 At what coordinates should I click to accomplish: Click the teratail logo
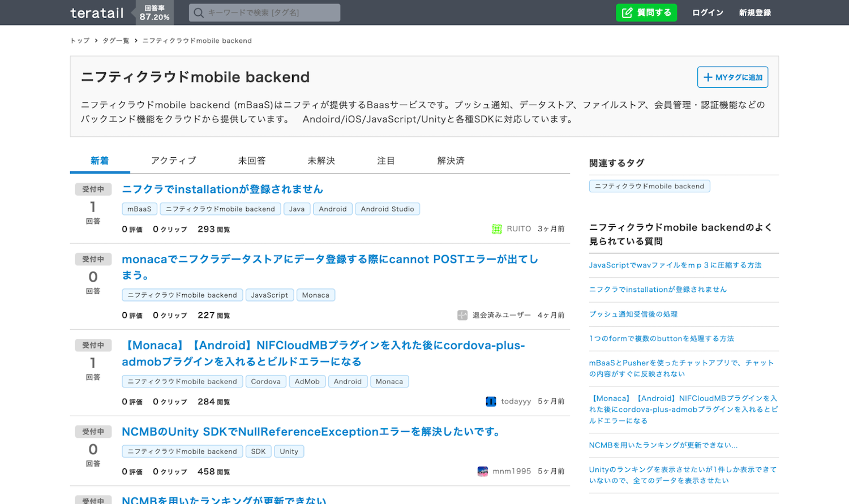pyautogui.click(x=97, y=13)
